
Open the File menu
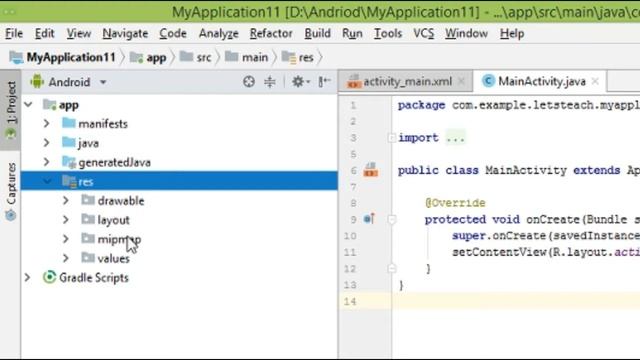(14, 33)
